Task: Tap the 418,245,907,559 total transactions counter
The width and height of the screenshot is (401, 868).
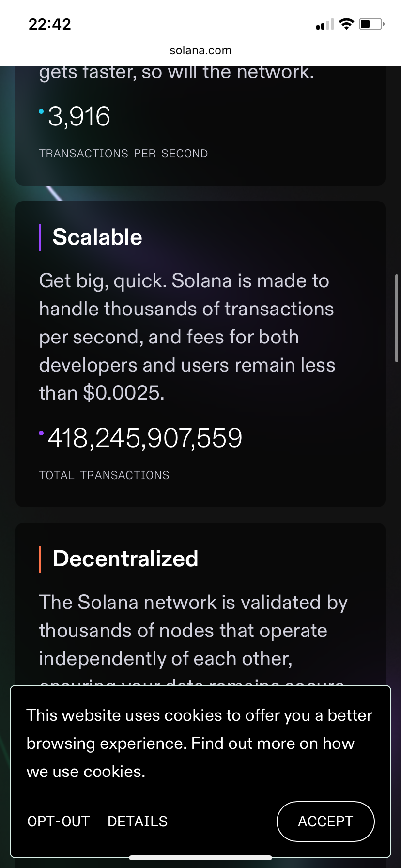Action: point(145,438)
